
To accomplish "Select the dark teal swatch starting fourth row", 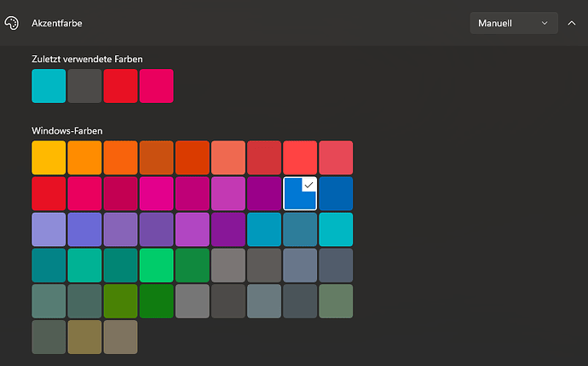I will click(x=49, y=266).
